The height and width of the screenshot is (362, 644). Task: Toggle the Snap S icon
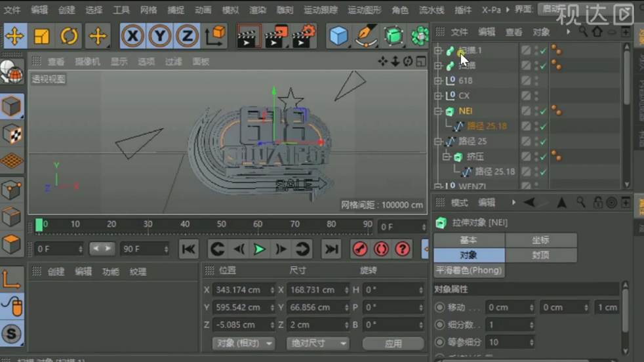tap(12, 334)
